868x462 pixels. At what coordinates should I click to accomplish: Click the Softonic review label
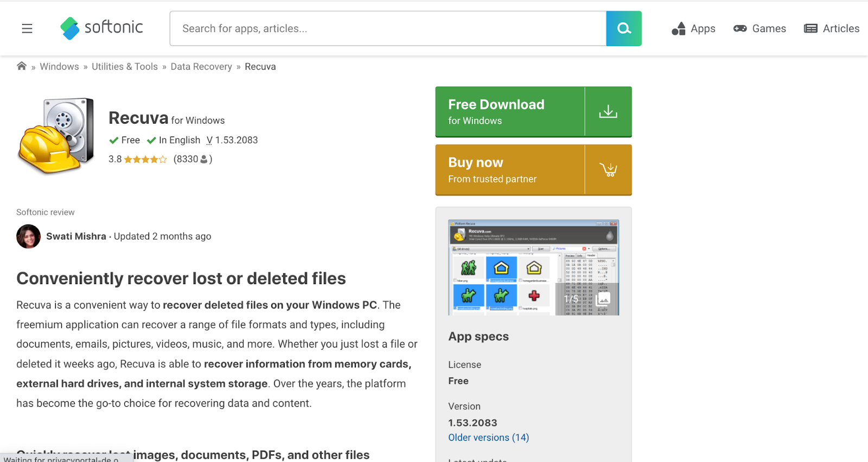pyautogui.click(x=46, y=212)
